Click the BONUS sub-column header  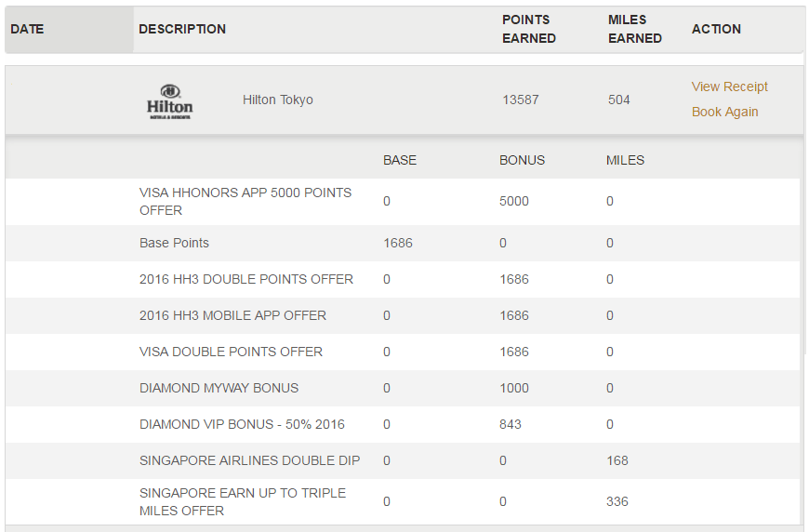pyautogui.click(x=522, y=161)
